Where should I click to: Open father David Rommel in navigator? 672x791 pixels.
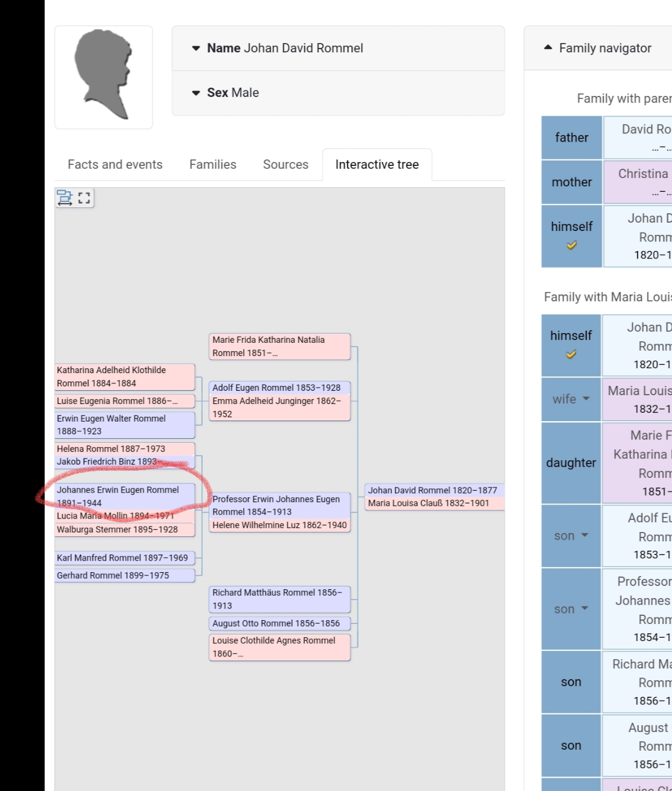(638, 137)
